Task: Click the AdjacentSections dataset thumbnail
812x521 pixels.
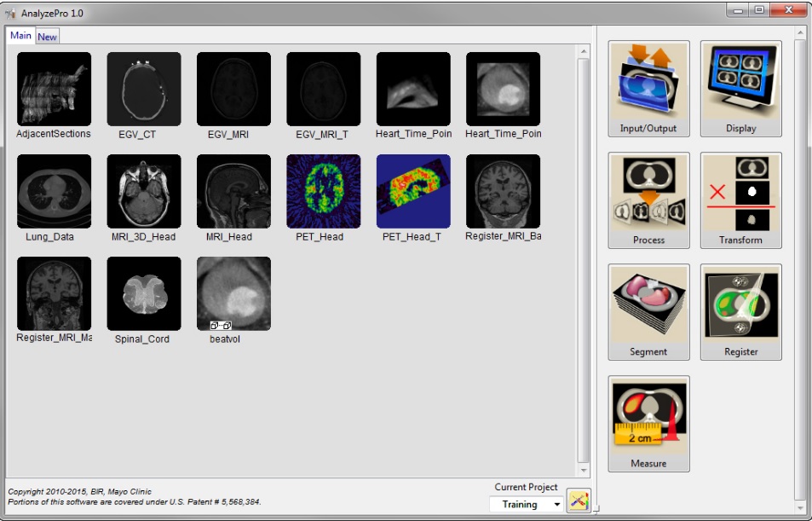Action: 54,90
